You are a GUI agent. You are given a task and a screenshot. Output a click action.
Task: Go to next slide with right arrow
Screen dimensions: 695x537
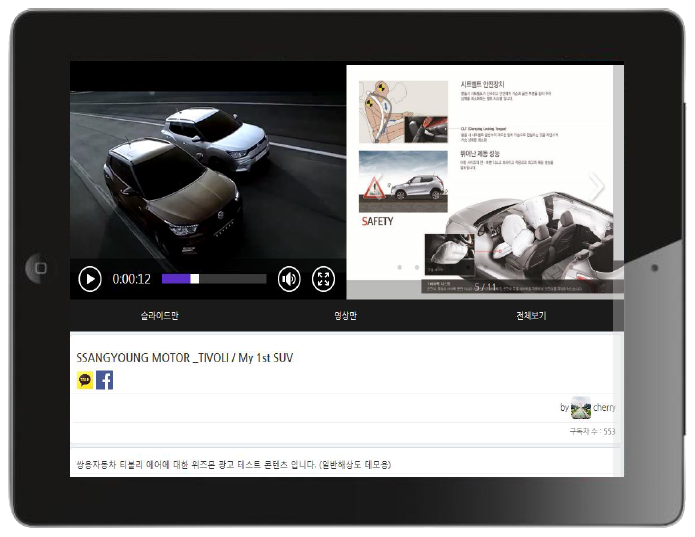(x=597, y=186)
